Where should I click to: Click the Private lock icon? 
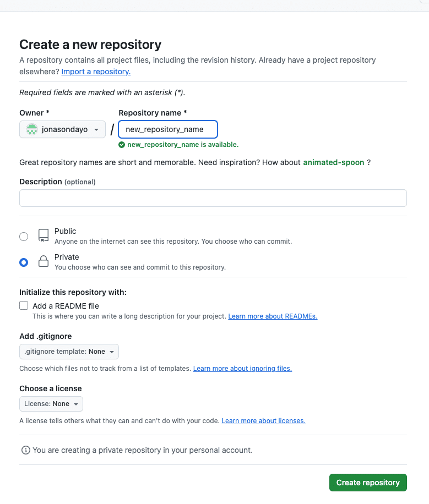[44, 261]
